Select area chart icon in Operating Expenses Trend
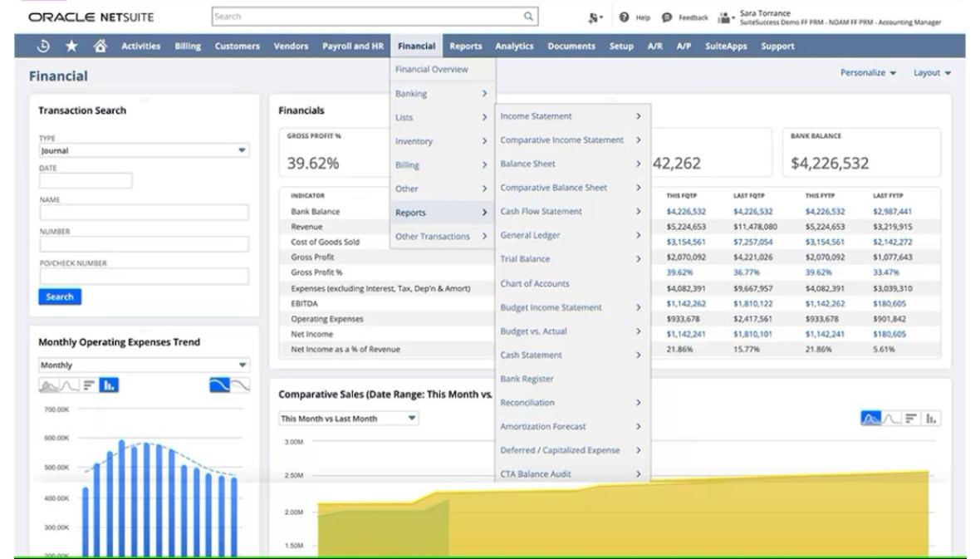The image size is (980, 559). [x=48, y=385]
